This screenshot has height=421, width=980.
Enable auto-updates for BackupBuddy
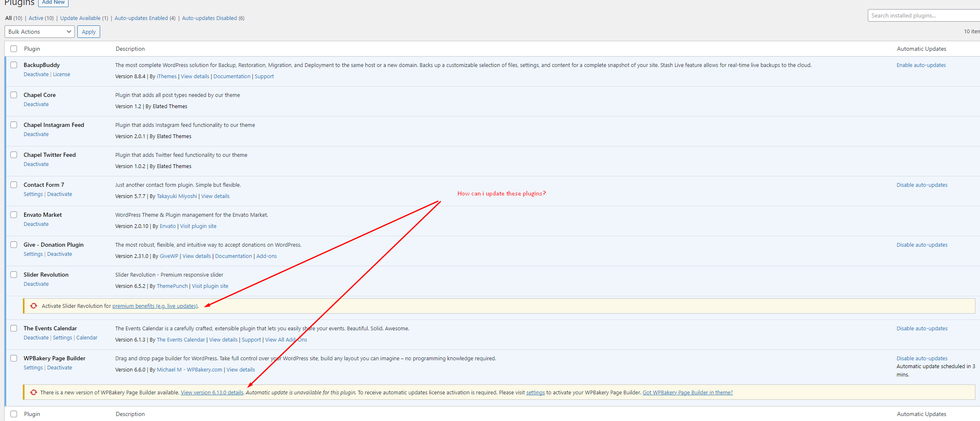point(921,65)
